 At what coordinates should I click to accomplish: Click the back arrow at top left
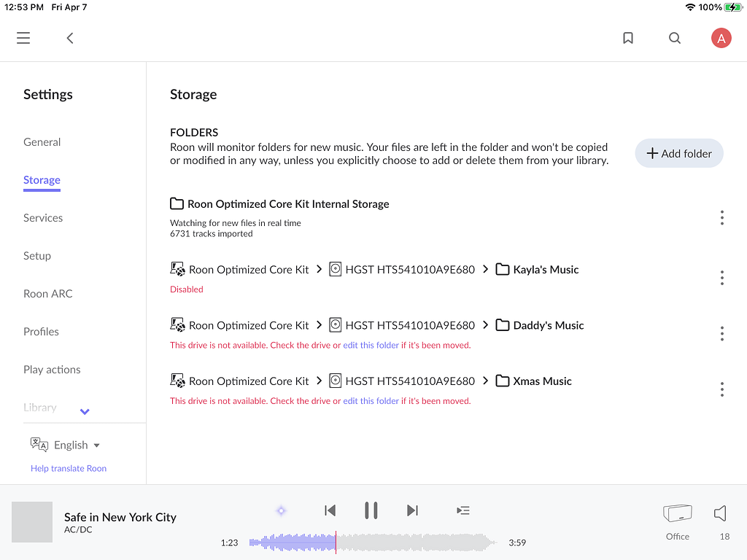click(69, 37)
